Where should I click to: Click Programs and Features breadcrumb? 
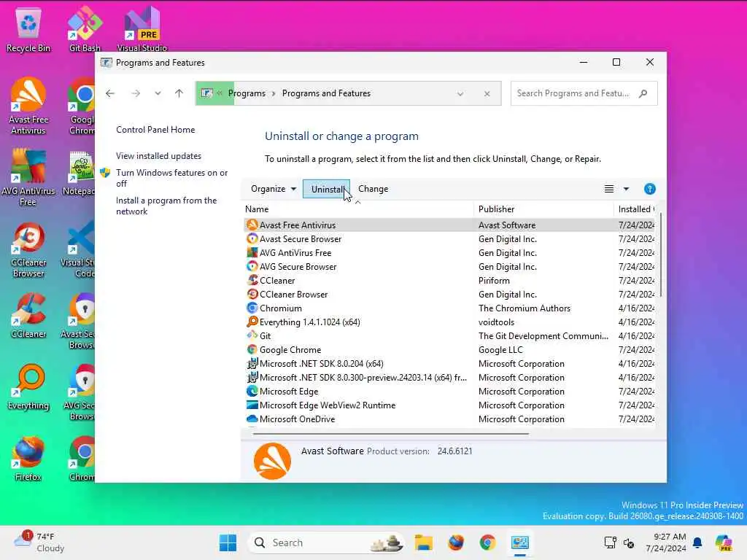tap(326, 93)
